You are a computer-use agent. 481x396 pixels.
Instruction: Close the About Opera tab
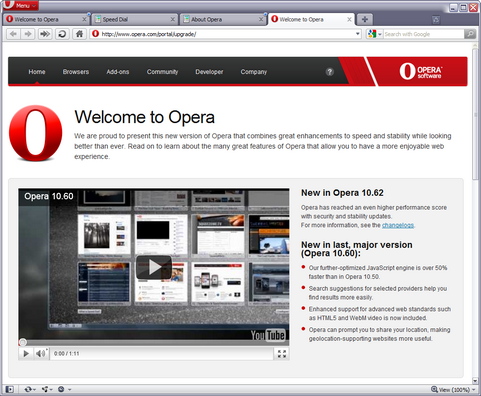[x=261, y=19]
